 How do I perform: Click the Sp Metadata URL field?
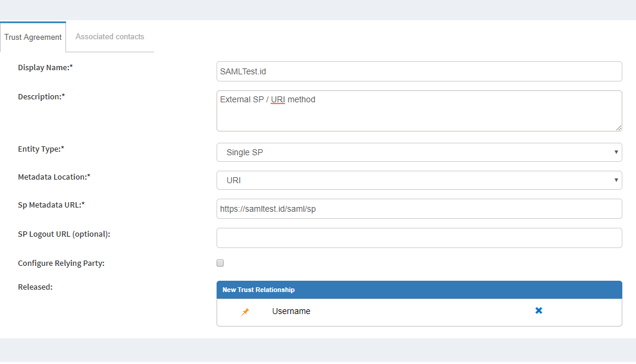(x=419, y=209)
